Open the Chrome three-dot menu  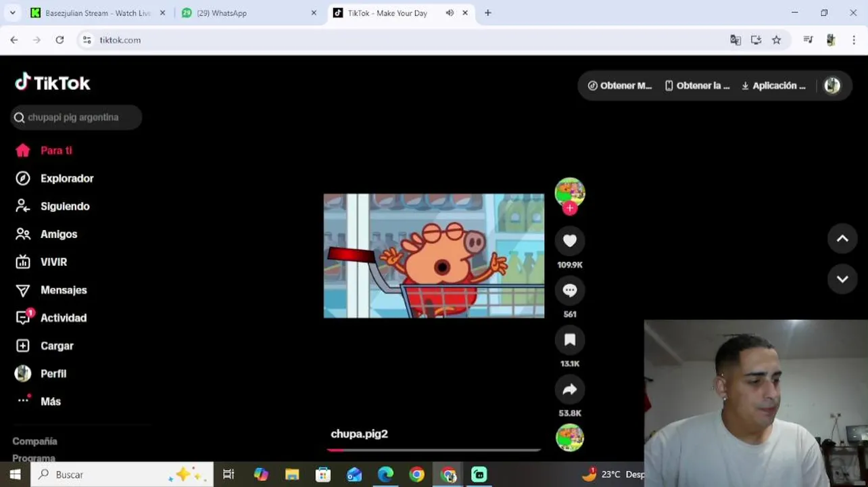tap(854, 40)
